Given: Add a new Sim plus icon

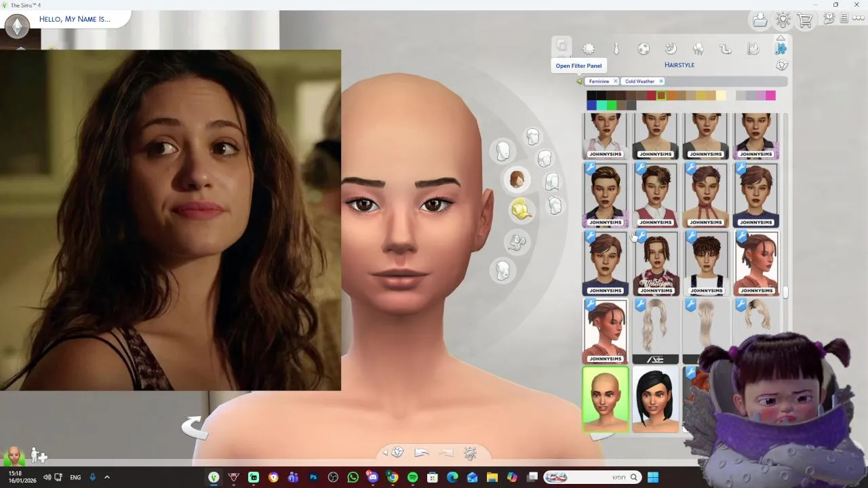Looking at the screenshot, I should [39, 455].
